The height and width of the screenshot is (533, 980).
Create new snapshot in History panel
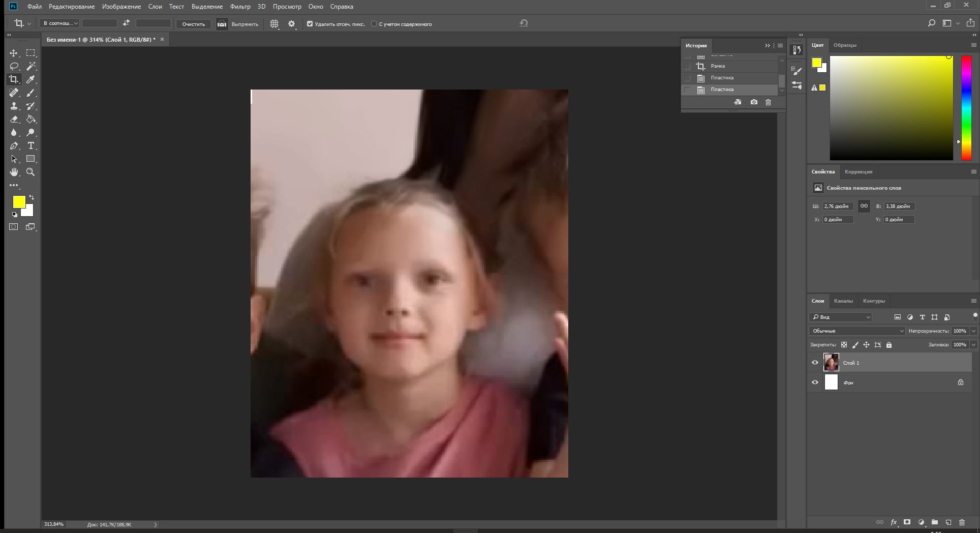754,102
